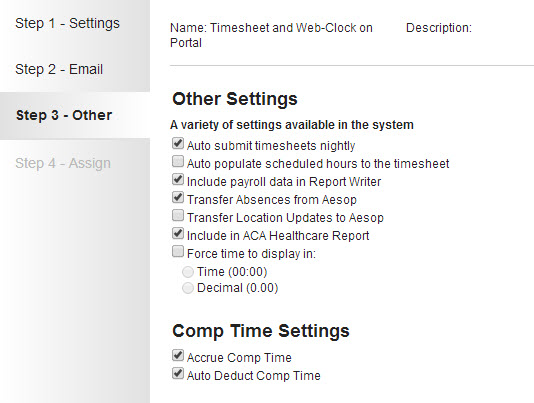Uncheck Auto Deduct Comp Time
This screenshot has width=534, height=403.
tap(178, 374)
